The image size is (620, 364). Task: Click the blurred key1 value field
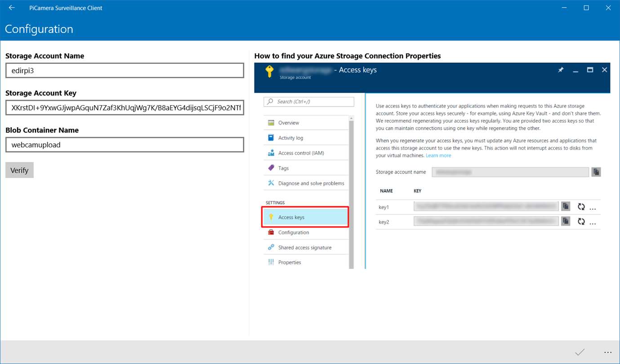486,206
